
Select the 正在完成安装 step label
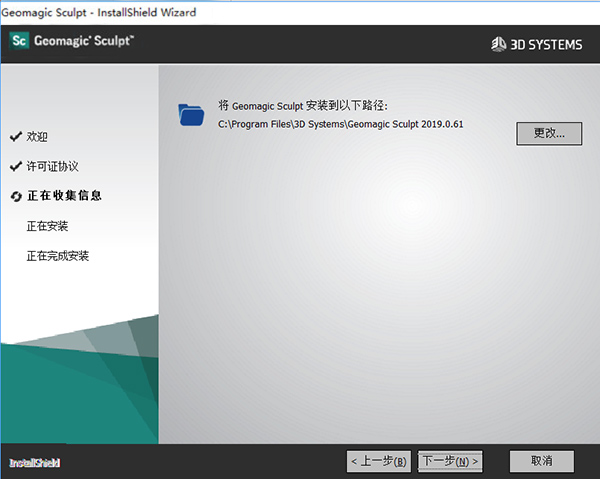(x=57, y=256)
